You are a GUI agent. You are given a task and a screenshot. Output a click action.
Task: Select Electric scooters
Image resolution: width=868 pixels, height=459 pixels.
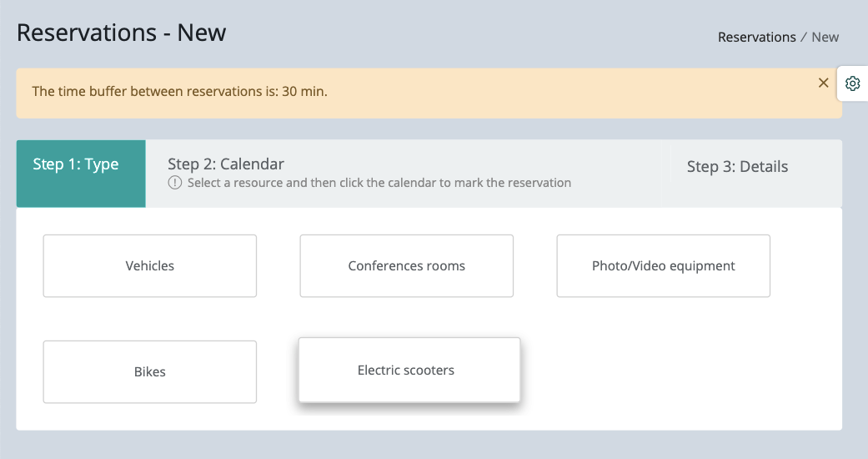click(x=409, y=370)
